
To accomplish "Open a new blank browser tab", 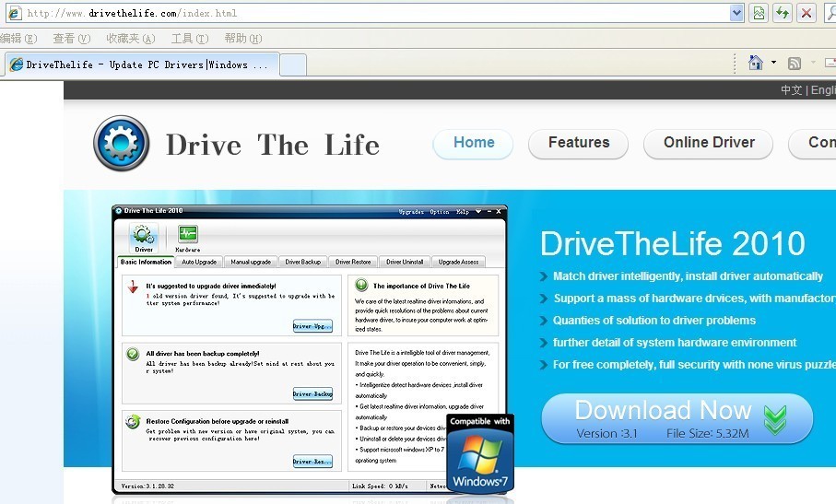I will (x=293, y=65).
